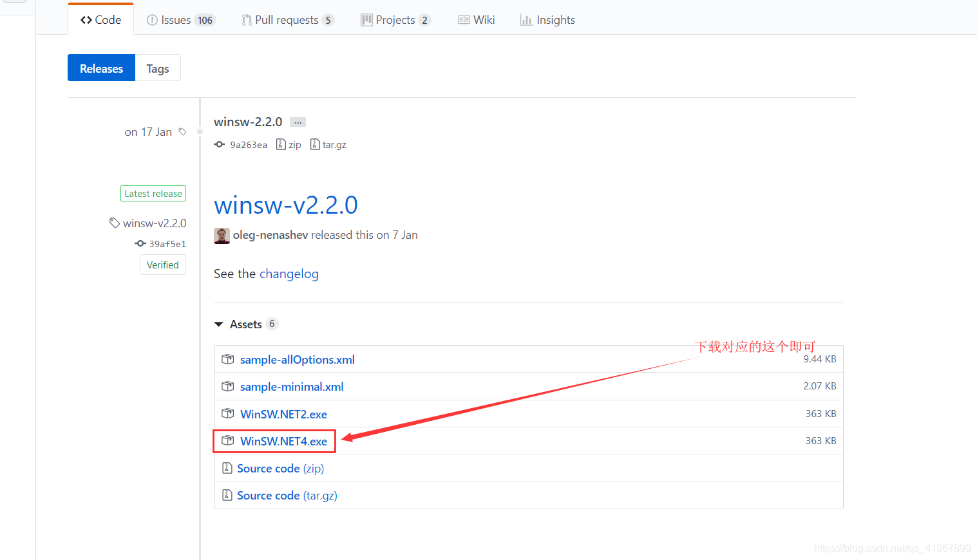977x560 pixels.
Task: Click the Insights graph icon
Action: (x=526, y=20)
